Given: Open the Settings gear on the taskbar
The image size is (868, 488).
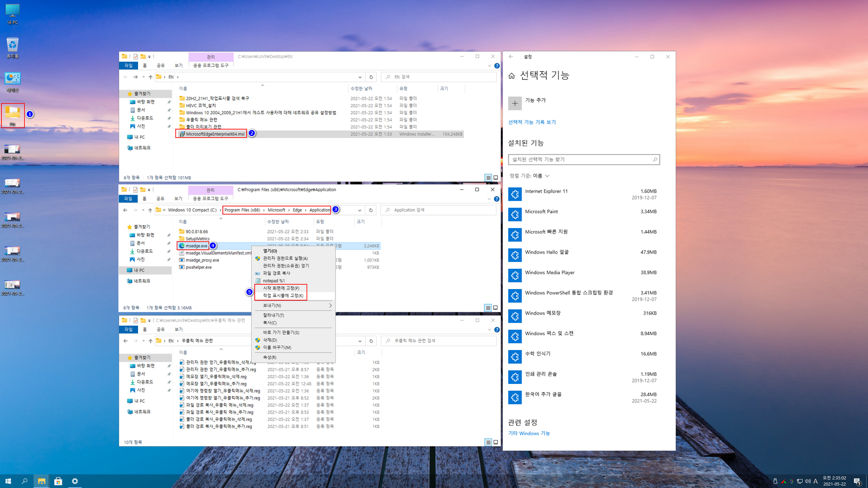Looking at the screenshot, I should pyautogui.click(x=75, y=481).
